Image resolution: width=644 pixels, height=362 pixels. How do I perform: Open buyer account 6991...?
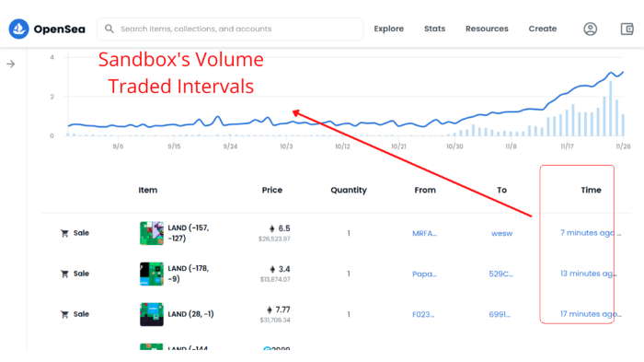coord(500,315)
